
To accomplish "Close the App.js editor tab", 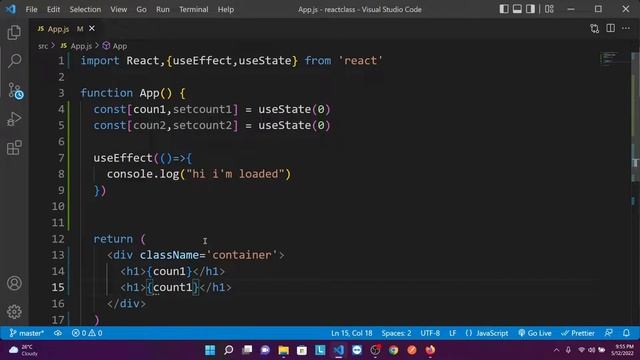I will point(92,29).
